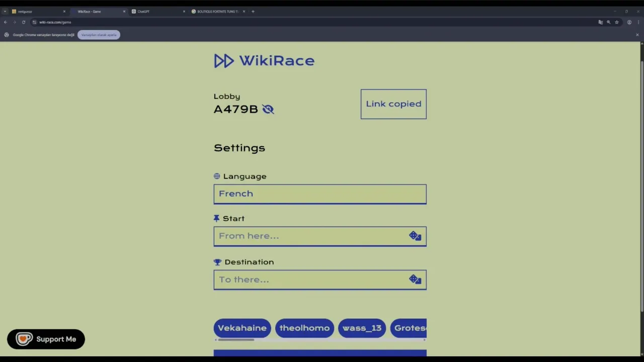Open the tab search dropdown arrow

click(x=5, y=11)
